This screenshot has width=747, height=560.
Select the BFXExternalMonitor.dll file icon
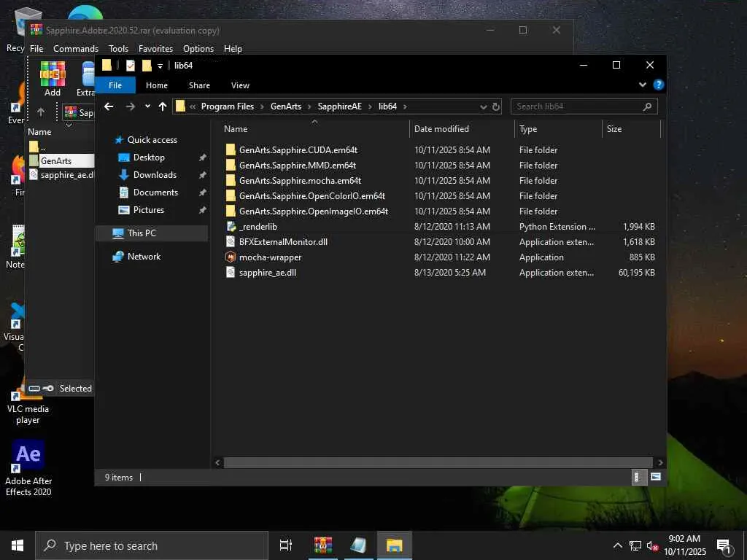(231, 242)
